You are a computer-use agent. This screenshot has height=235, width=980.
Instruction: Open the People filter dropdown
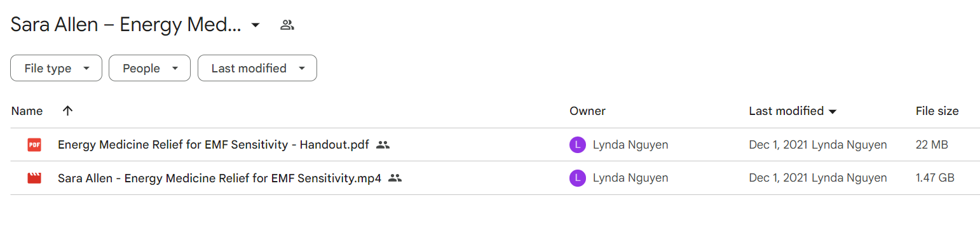pyautogui.click(x=149, y=68)
